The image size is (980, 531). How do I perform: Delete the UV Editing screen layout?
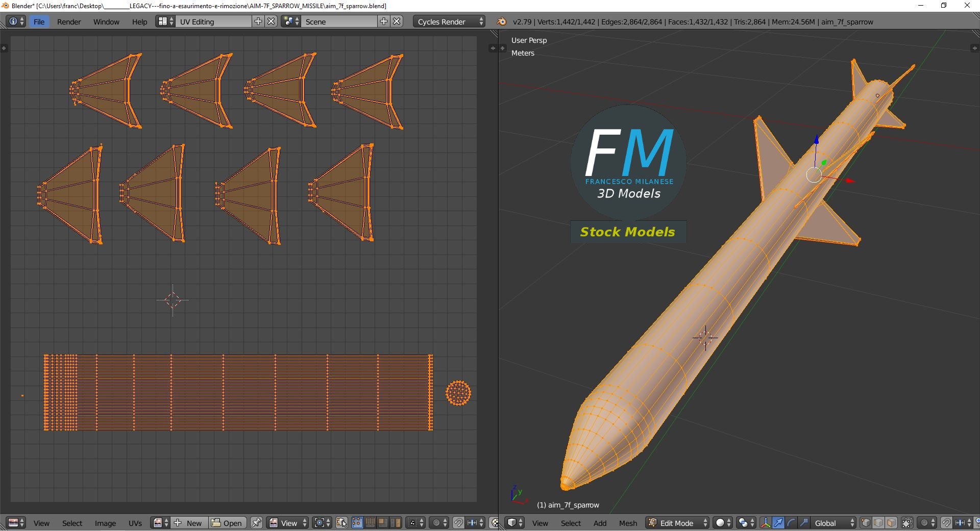[272, 21]
